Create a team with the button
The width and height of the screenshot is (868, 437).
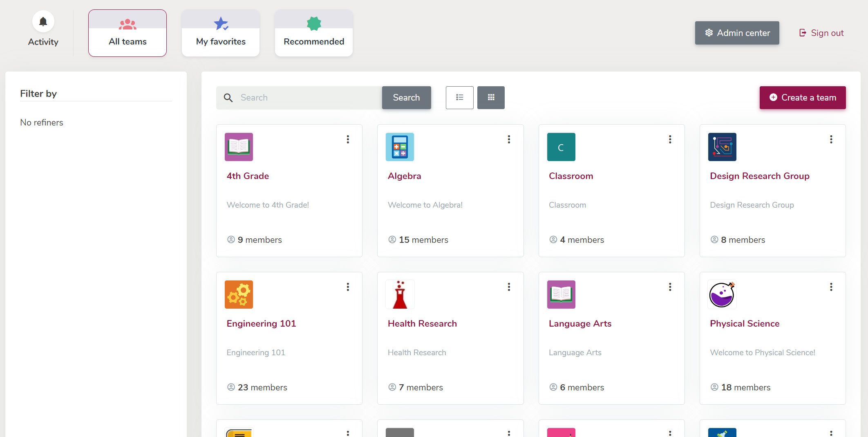point(803,98)
